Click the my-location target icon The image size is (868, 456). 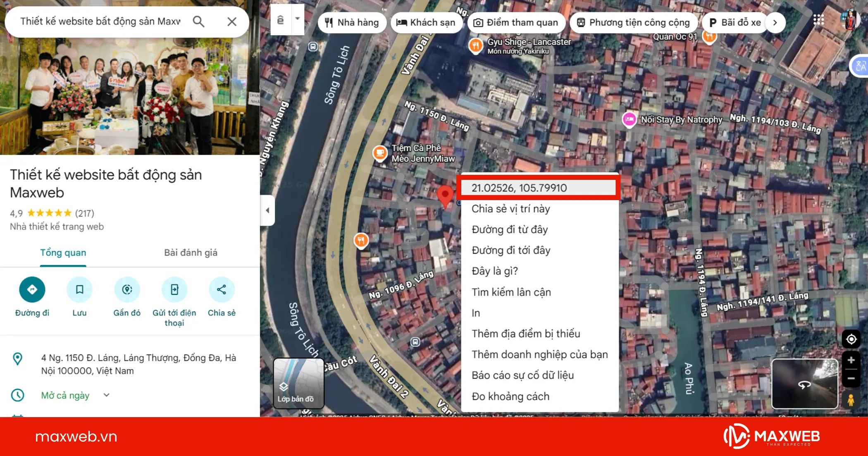click(851, 339)
